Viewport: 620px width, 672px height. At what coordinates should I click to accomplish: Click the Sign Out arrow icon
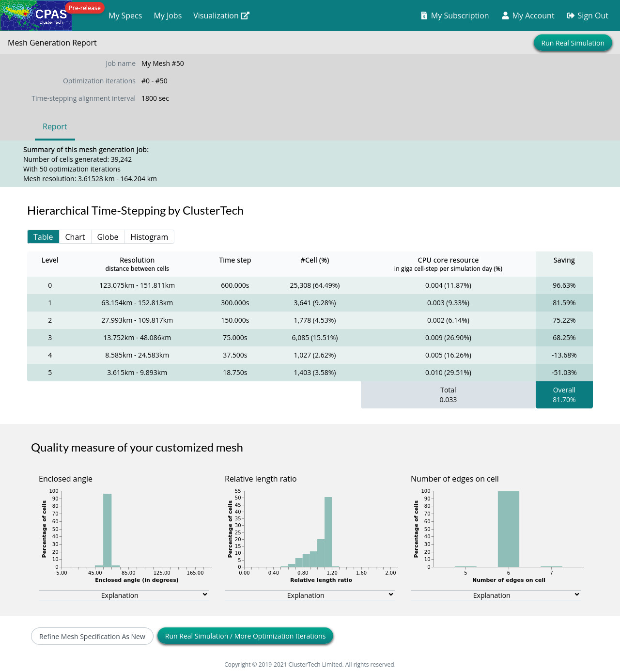pyautogui.click(x=571, y=16)
